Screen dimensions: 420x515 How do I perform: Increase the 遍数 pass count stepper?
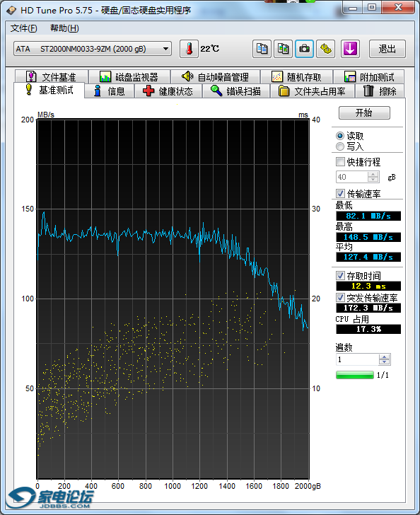(384, 357)
